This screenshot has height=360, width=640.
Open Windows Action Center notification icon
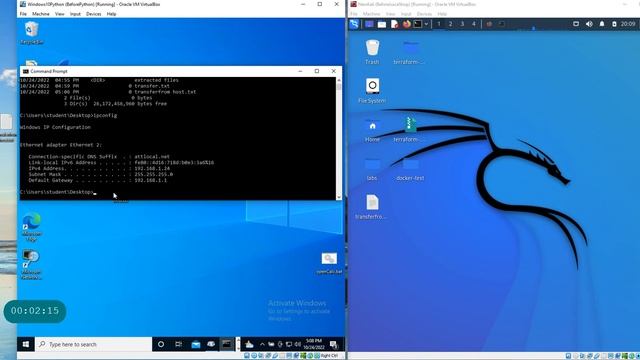click(333, 344)
